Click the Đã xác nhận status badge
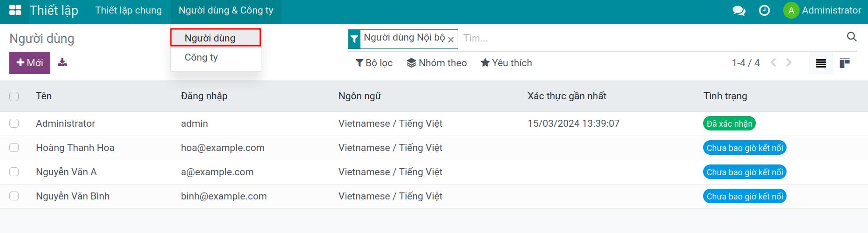Viewport: 868px width, 233px height. 729,123
